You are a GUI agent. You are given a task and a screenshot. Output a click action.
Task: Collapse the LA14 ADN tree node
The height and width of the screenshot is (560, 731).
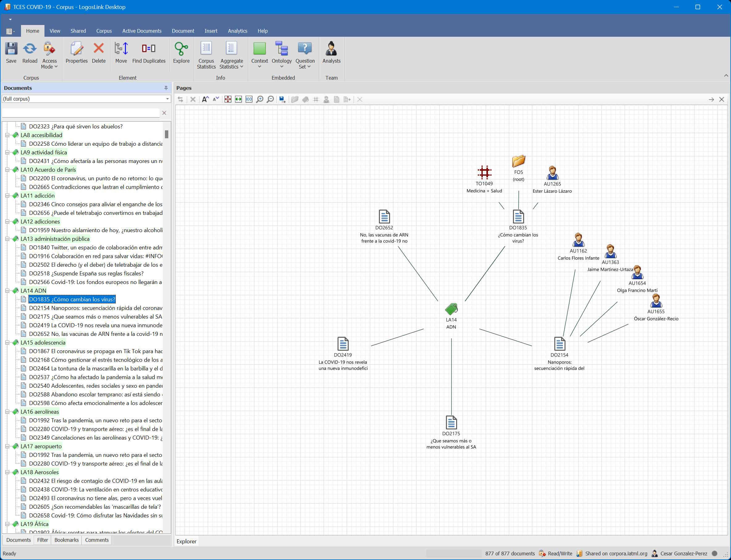point(7,291)
